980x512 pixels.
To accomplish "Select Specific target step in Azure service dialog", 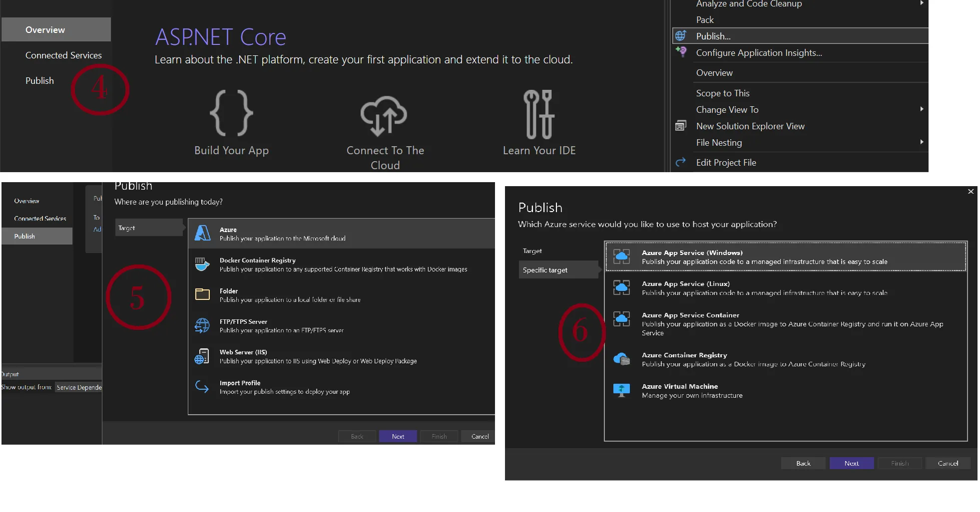I will tap(558, 270).
